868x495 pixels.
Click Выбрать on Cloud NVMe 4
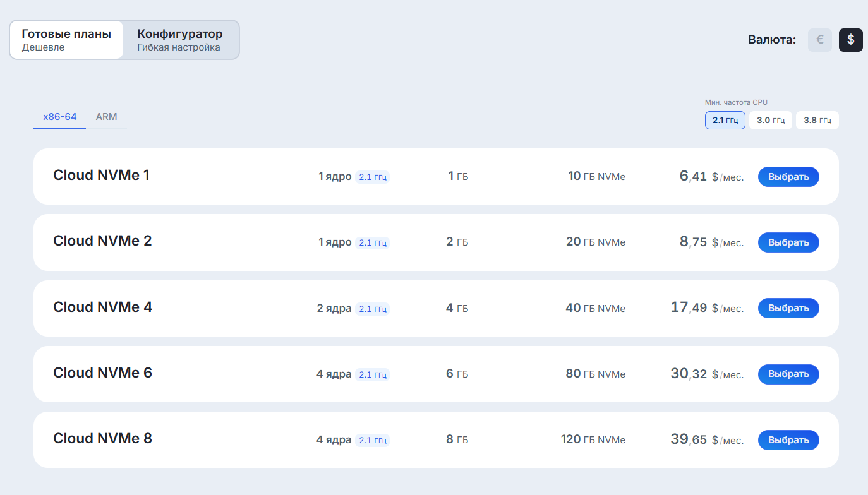point(788,308)
